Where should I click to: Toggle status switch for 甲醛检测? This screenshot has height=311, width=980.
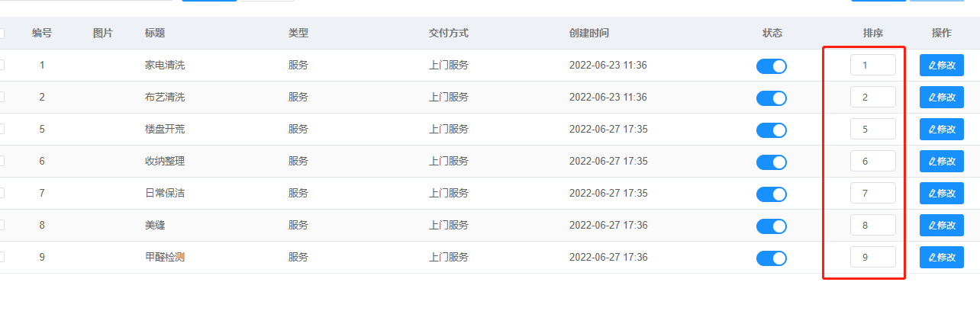click(x=772, y=258)
